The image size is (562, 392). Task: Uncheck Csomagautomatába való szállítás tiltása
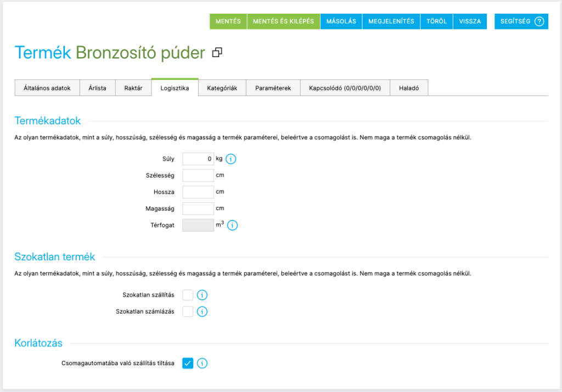pos(188,363)
